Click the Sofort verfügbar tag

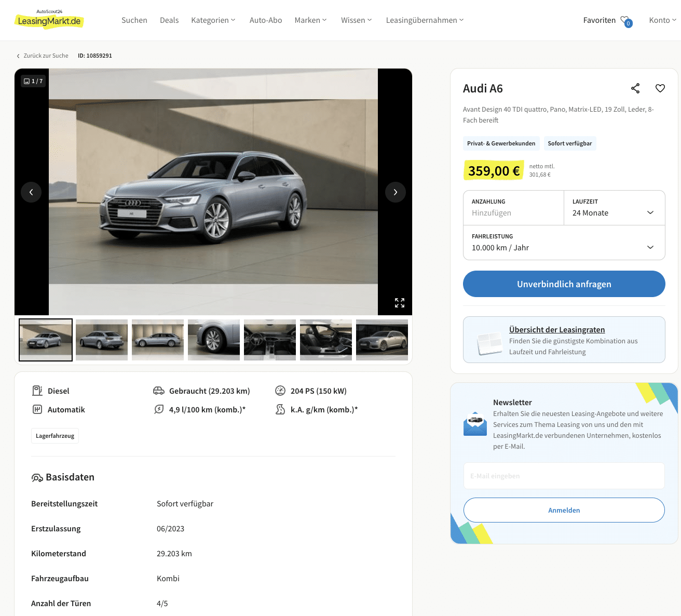pos(570,143)
